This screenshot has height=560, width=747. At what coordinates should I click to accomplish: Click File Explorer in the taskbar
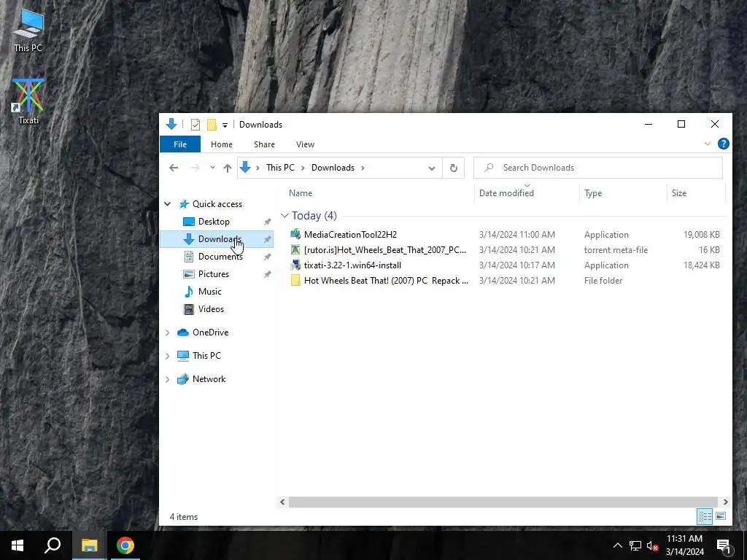tap(89, 545)
